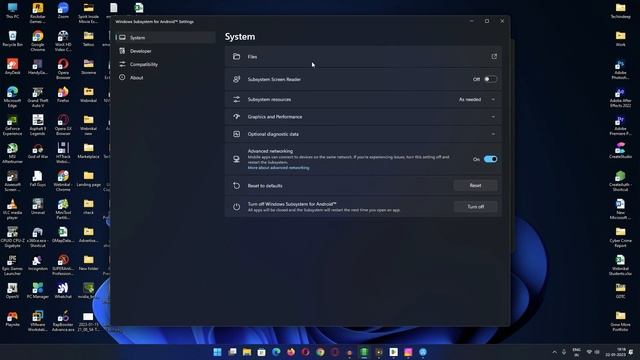Select Zoom desktop shortcut

pos(63,11)
